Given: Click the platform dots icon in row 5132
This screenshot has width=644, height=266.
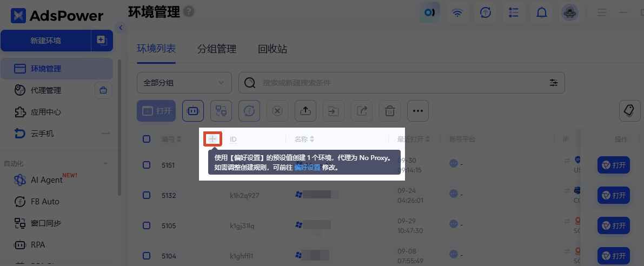Looking at the screenshot, I should point(454,194).
